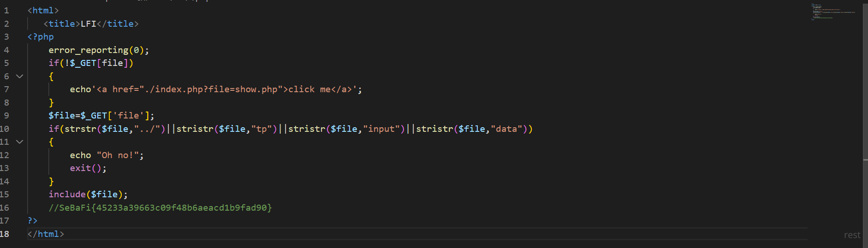Click the "rest" text at bottom right

[x=852, y=235]
